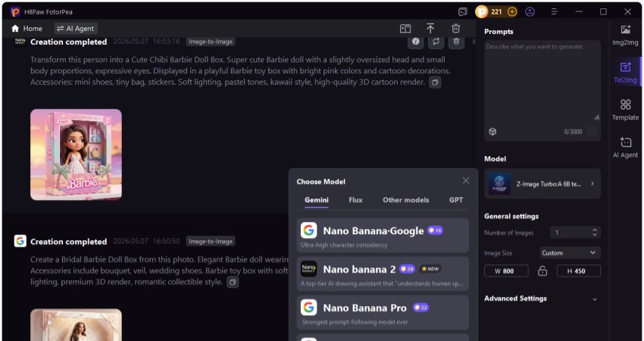Copy the Chibi Barbie prompt text

coord(435,83)
